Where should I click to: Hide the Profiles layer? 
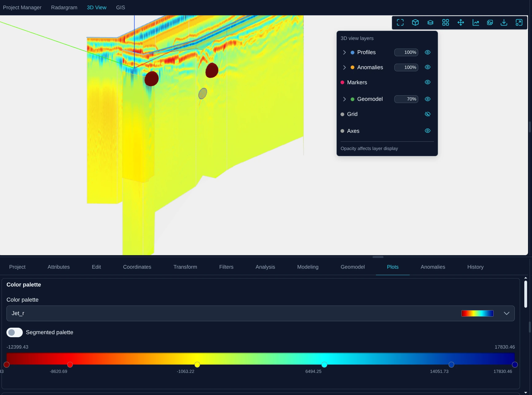pos(427,52)
